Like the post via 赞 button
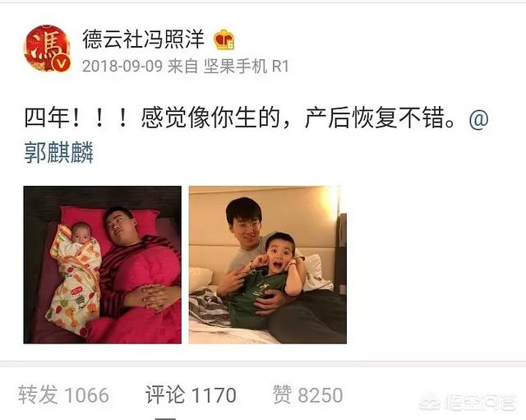This screenshot has width=526, height=420. (282, 395)
